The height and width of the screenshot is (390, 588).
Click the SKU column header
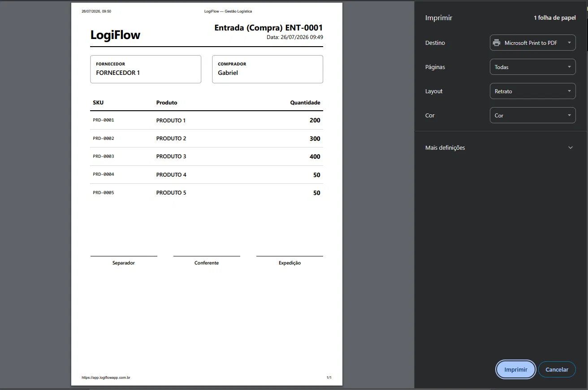98,103
